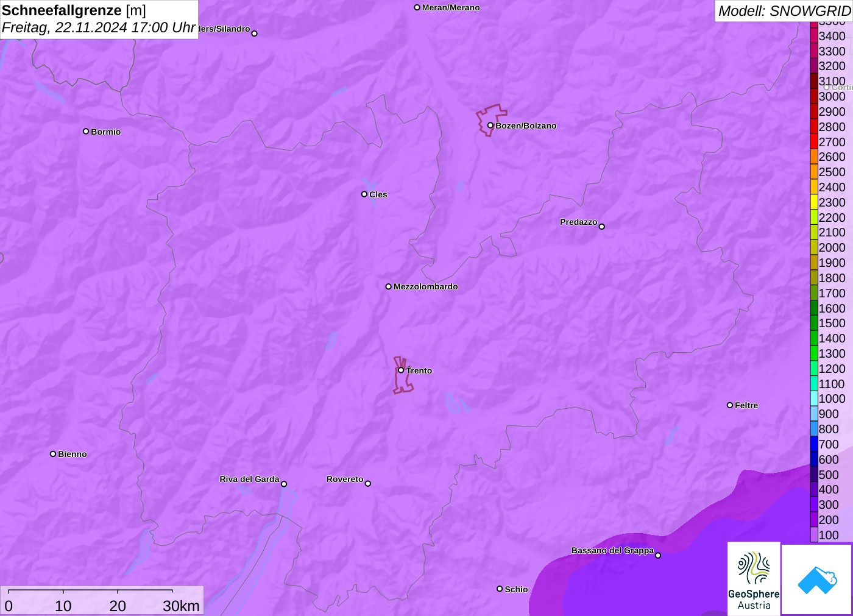
Task: Click the Bormio marker dot
Action: tap(86, 131)
